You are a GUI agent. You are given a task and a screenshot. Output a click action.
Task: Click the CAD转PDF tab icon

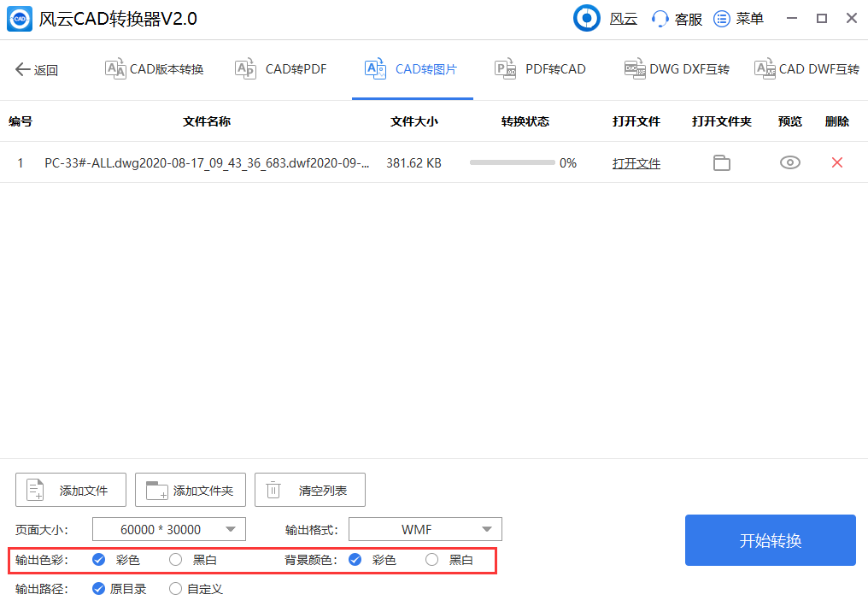point(243,69)
